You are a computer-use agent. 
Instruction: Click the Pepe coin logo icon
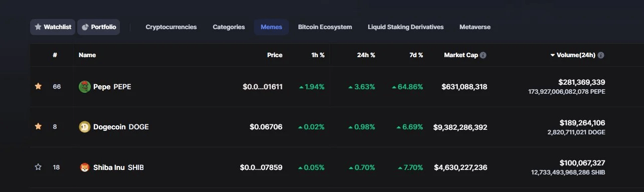84,87
